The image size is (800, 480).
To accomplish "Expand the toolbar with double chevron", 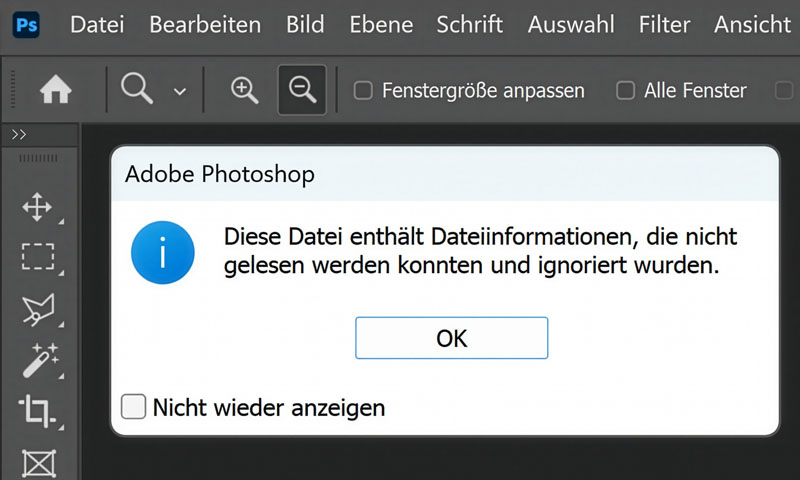I will pos(18,135).
